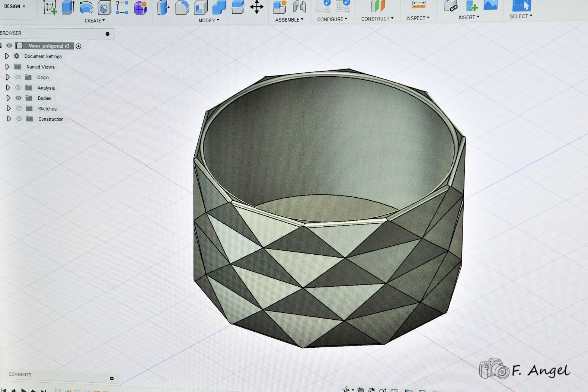Open the DESIGN workspace dropdown
Screen dimensions: 588x392
(x=15, y=6)
